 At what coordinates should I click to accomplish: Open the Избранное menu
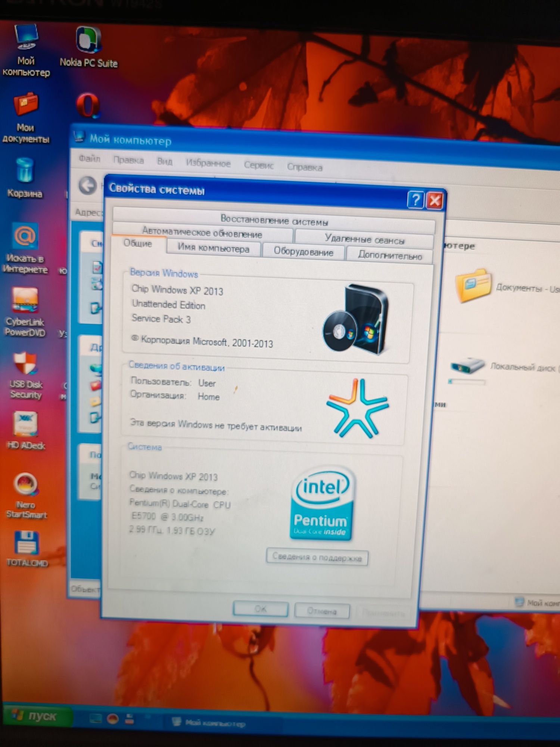(x=208, y=163)
